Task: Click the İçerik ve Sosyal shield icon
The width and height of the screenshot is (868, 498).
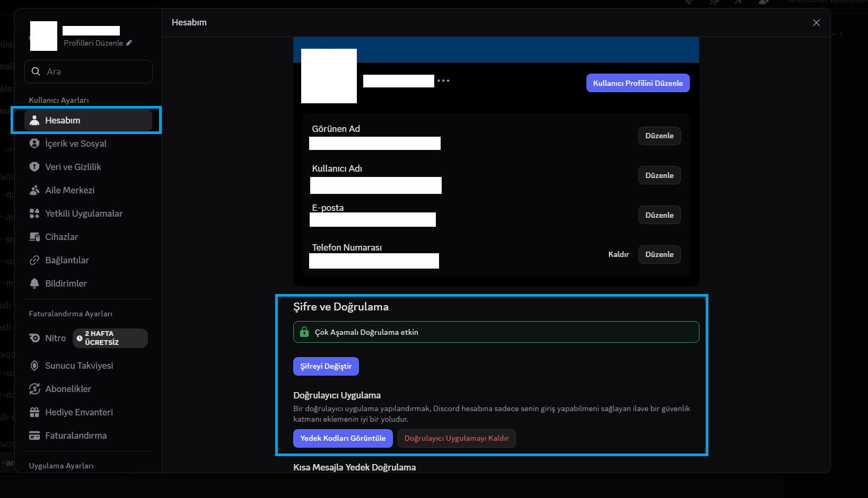Action: pyautogui.click(x=34, y=144)
